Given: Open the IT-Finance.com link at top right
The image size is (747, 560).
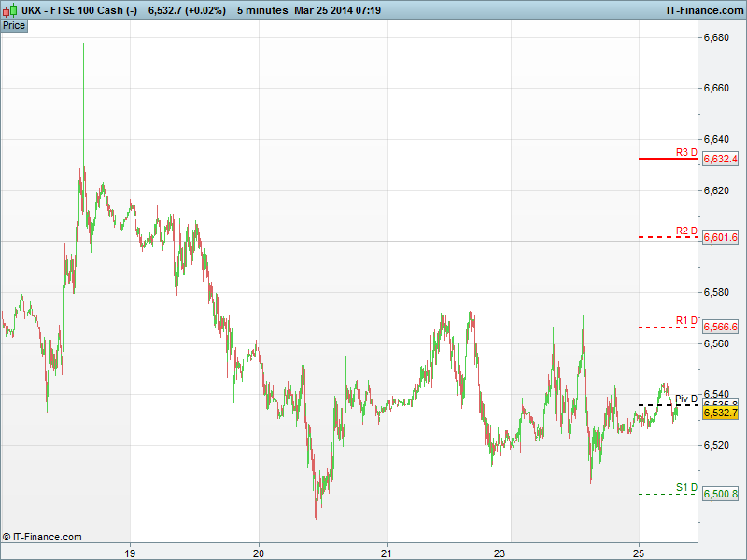Looking at the screenshot, I should pos(703,9).
